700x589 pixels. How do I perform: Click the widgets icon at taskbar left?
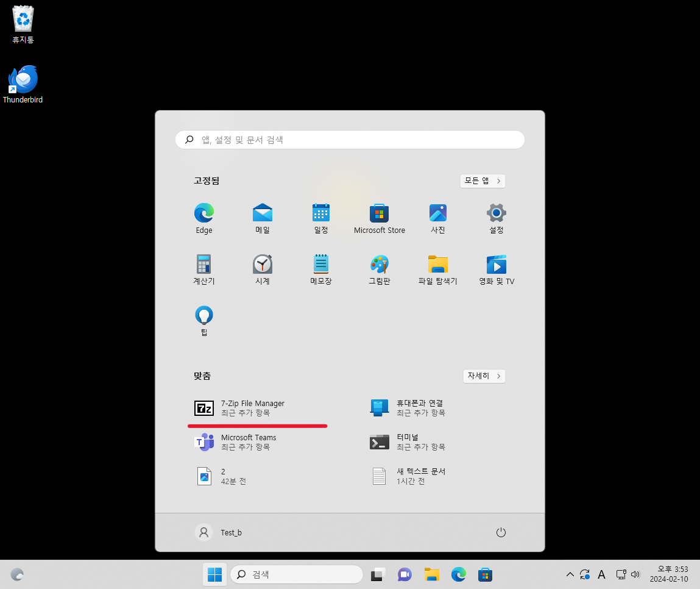point(17,574)
